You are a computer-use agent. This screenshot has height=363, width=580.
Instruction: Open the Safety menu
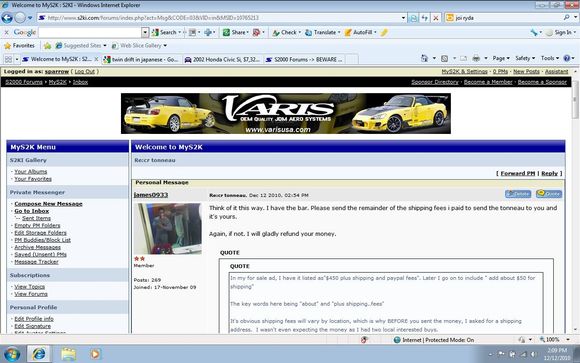525,58
